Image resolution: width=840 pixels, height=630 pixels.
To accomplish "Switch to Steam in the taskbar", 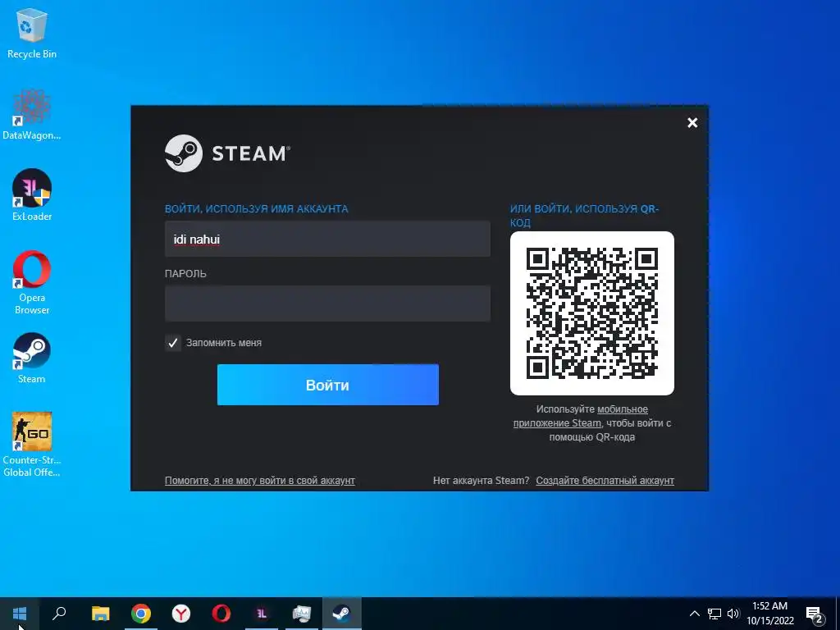I will tap(342, 614).
